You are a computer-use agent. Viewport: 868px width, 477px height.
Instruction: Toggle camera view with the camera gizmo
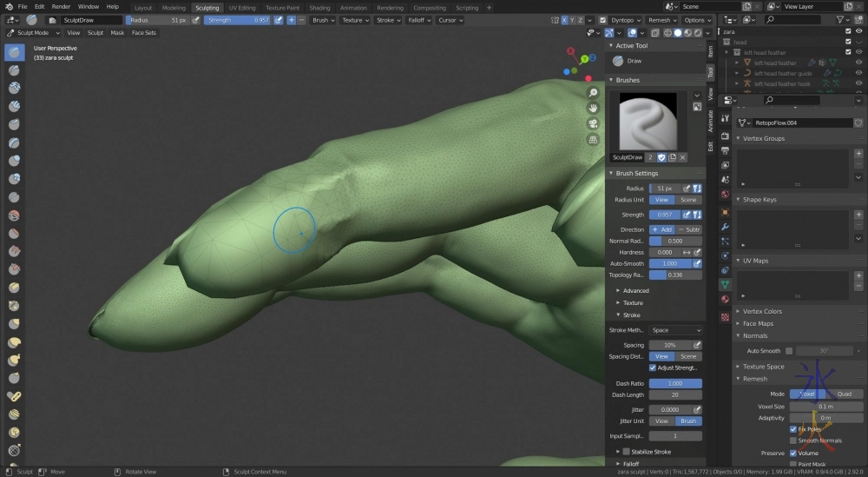(x=593, y=123)
